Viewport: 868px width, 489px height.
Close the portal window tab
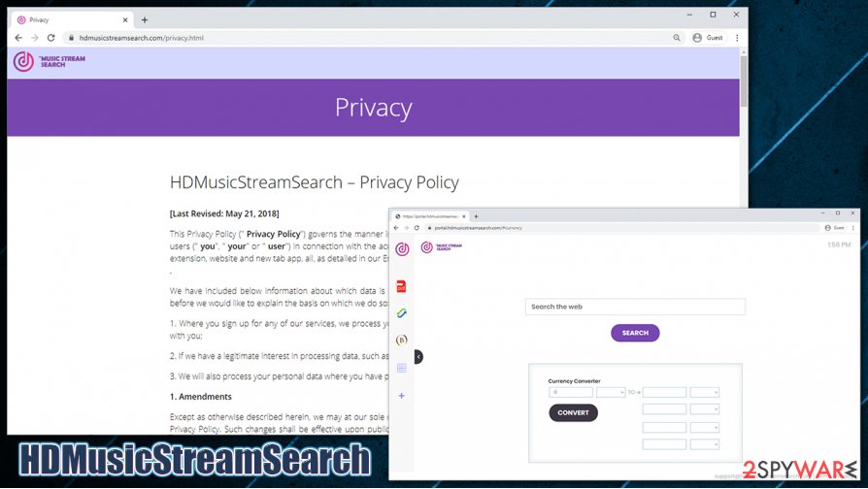click(464, 216)
